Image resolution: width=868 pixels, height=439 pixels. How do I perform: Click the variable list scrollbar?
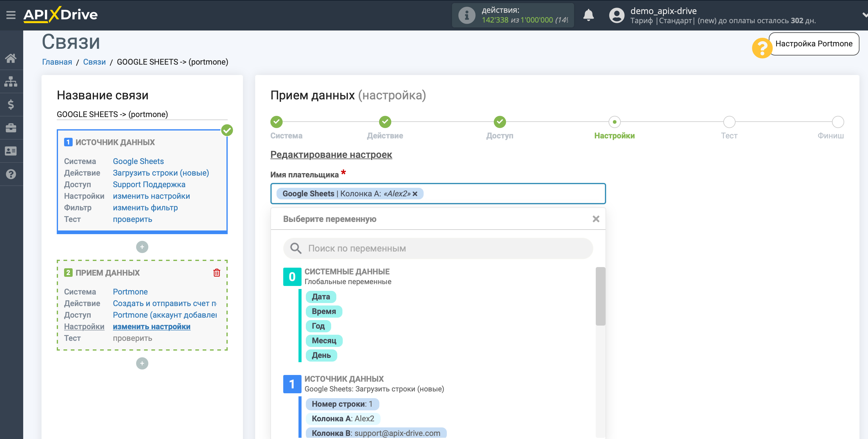[600, 296]
